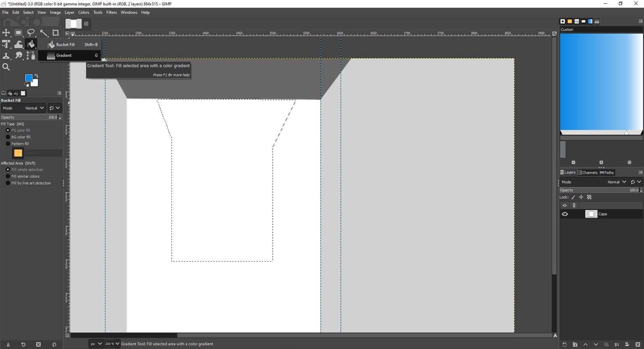Viewport: 644px width, 349px height.
Task: Open the tool options tab menu arrow
Action: coord(59,93)
